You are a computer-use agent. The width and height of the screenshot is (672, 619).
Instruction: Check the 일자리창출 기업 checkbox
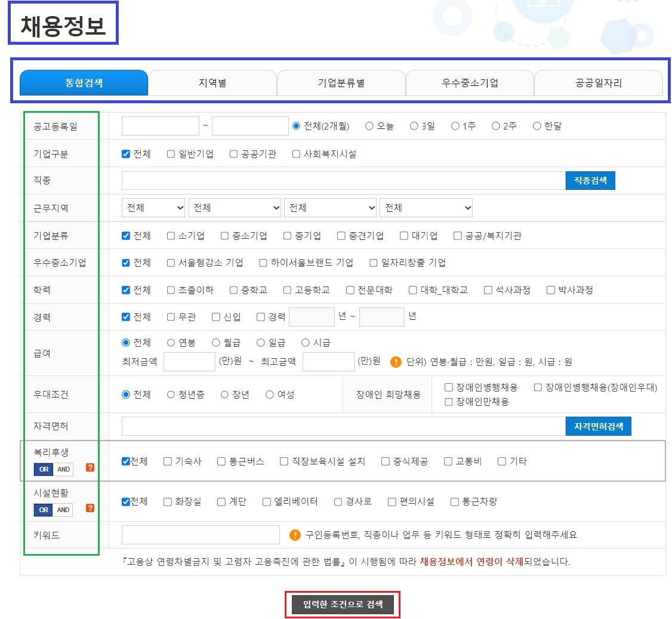(373, 263)
